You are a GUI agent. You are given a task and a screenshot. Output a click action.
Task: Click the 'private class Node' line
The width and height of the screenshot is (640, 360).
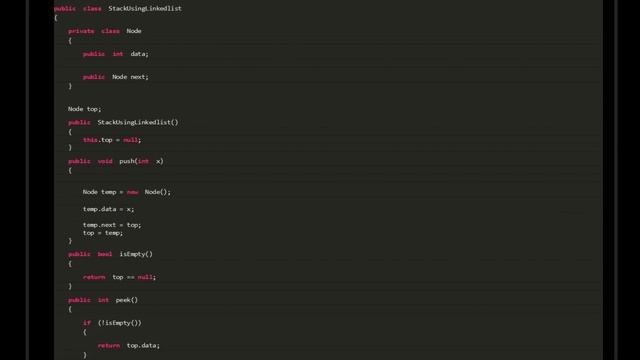coord(105,31)
